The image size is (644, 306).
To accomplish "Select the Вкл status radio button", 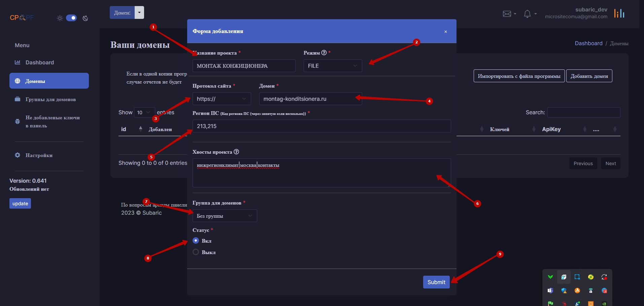I will pyautogui.click(x=196, y=241).
